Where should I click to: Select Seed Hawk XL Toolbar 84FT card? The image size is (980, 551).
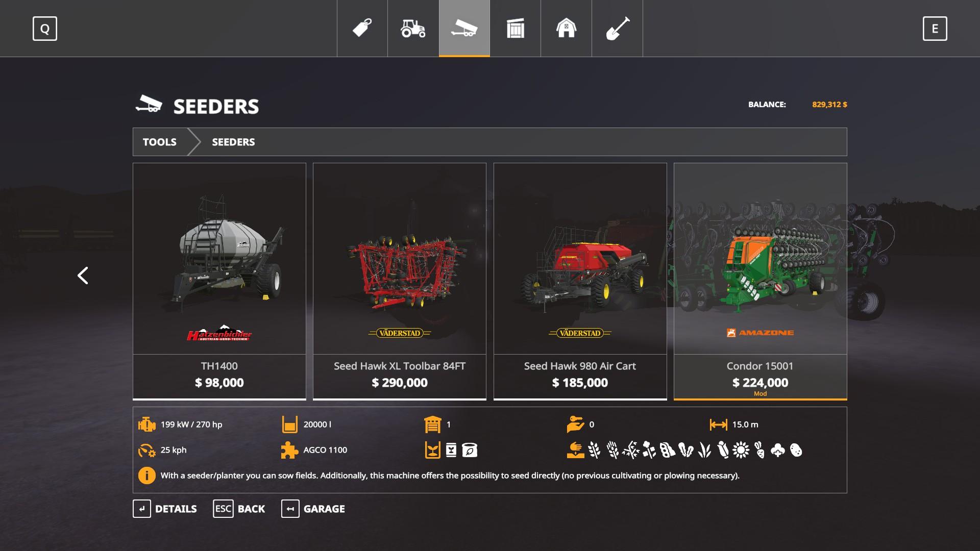click(x=400, y=282)
